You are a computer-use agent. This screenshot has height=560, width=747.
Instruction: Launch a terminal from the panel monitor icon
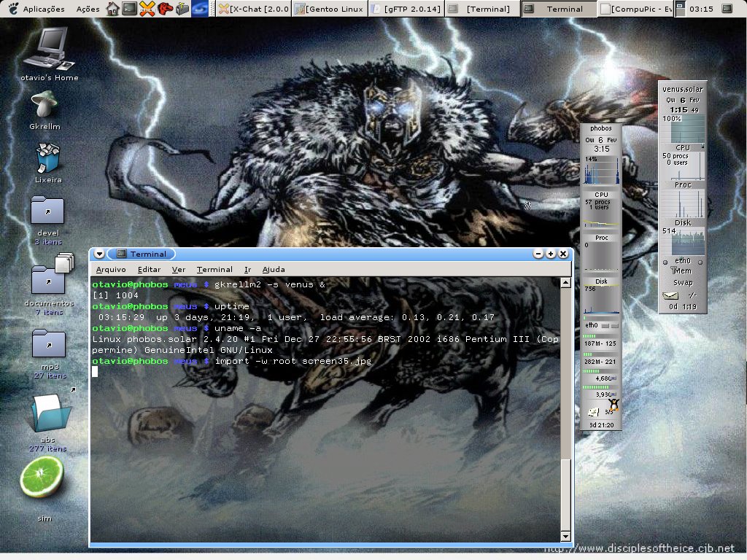point(130,9)
